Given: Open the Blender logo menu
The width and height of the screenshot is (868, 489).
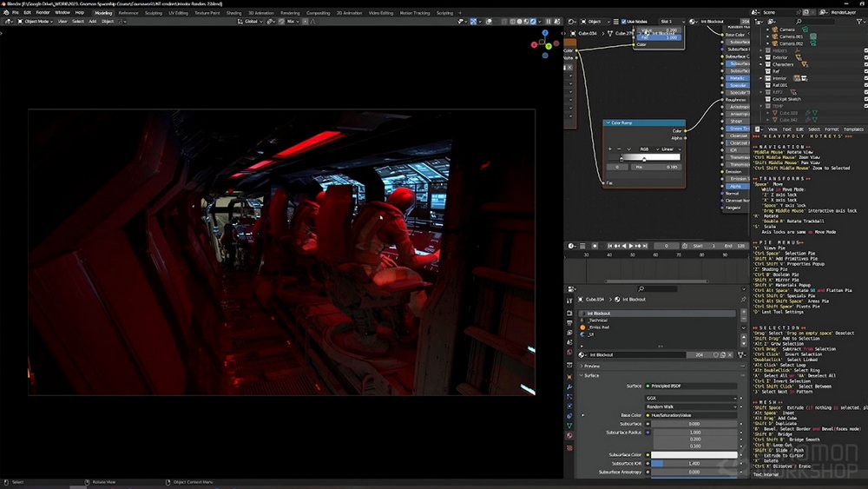Looking at the screenshot, I should tap(6, 12).
